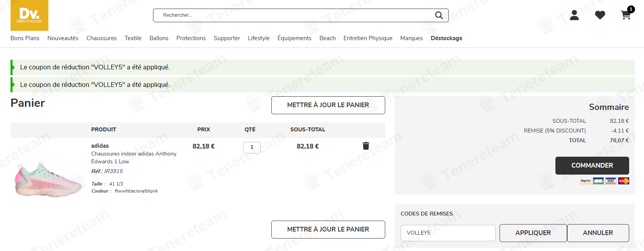Click the Mastercard payment icon
The height and width of the screenshot is (251, 644).
[623, 181]
